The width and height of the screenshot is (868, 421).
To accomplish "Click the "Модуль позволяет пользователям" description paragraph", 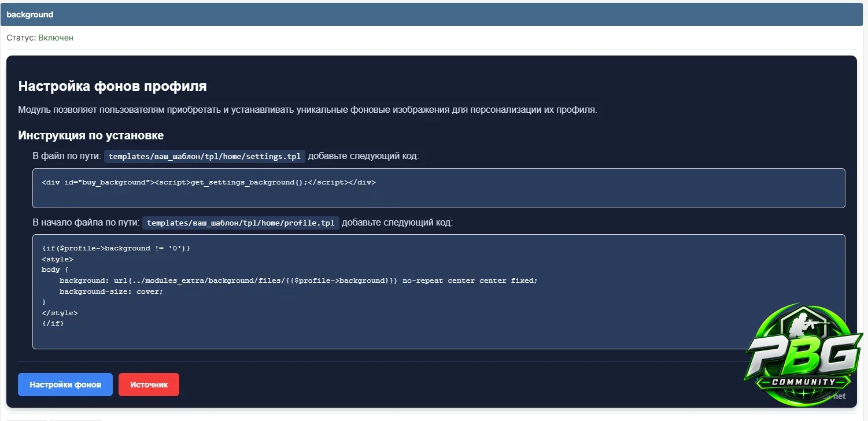I will (x=307, y=110).
